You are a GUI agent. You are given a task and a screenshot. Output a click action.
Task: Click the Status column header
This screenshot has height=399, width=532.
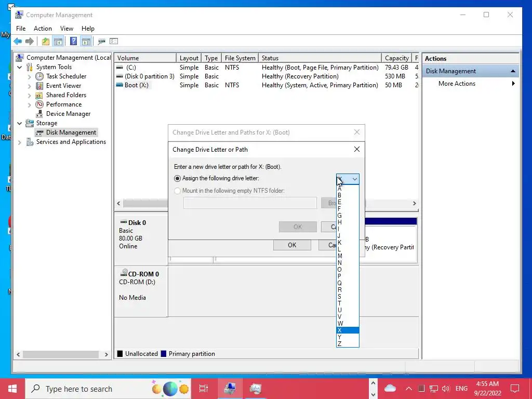(x=320, y=58)
